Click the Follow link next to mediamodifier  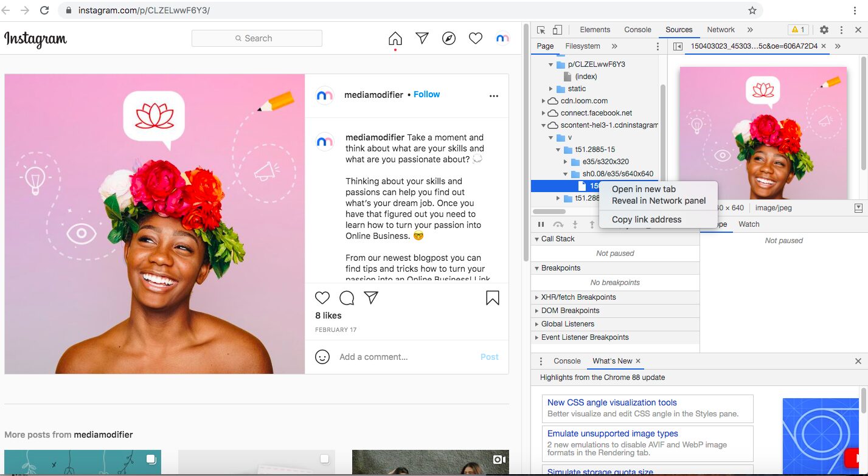(426, 94)
